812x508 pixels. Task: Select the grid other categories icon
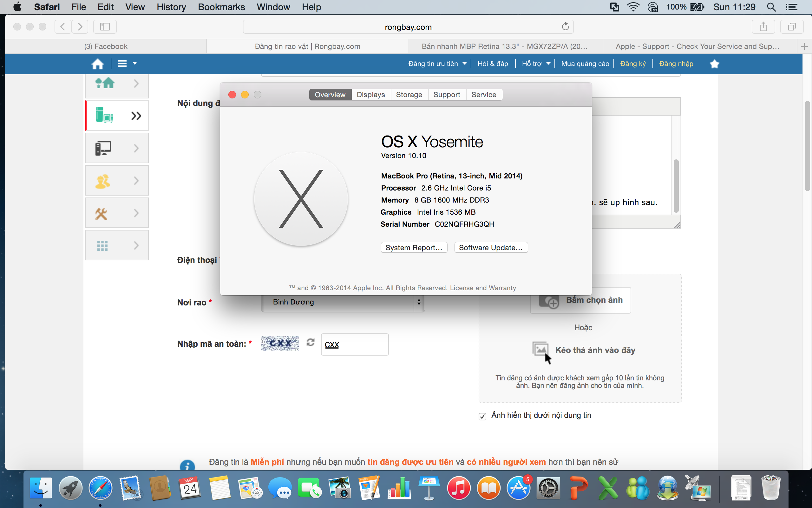102,246
